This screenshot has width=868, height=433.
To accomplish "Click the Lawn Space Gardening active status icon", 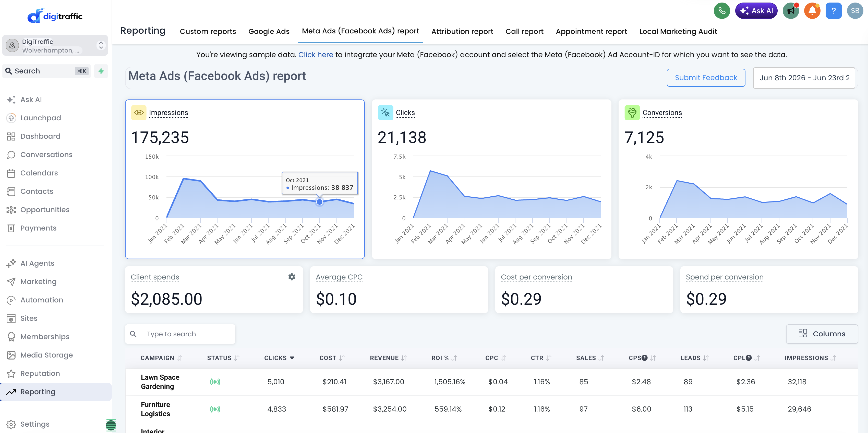I will pos(215,382).
